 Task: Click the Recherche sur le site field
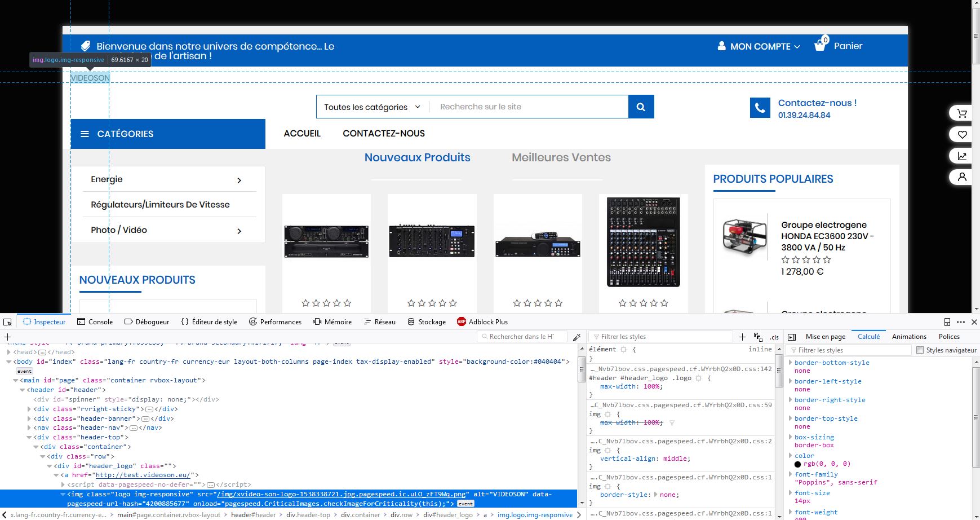click(x=529, y=107)
